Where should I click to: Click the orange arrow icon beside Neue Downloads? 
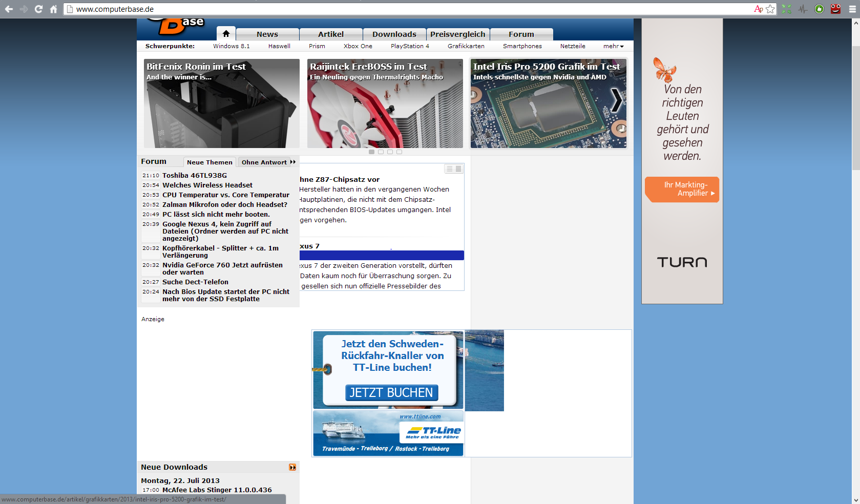point(292,467)
